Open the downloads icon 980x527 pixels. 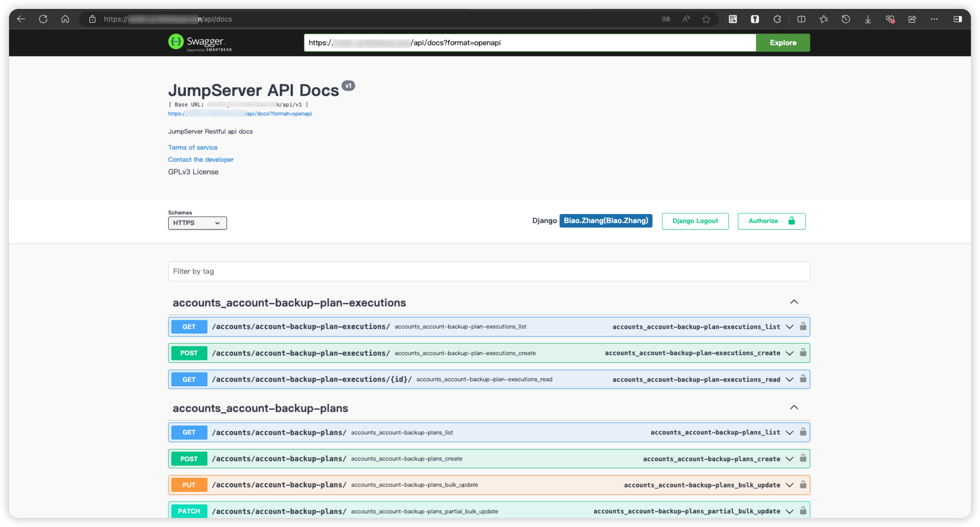pos(868,19)
